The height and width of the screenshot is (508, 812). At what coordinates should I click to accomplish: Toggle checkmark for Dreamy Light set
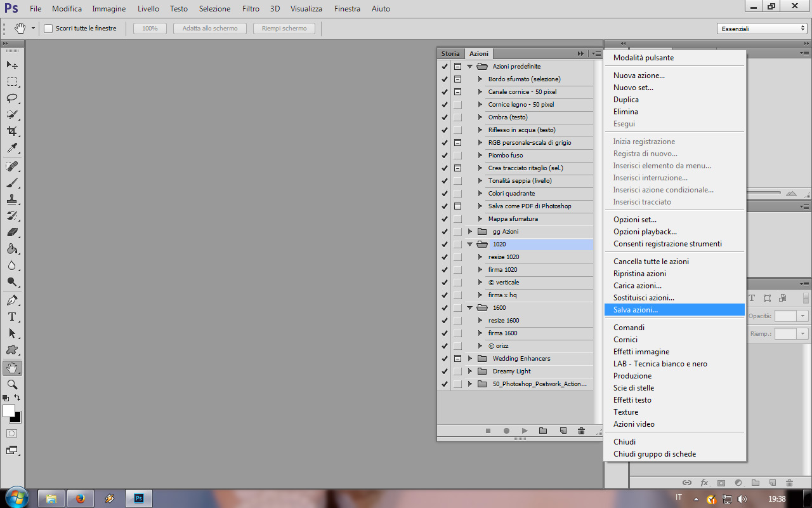click(x=444, y=371)
